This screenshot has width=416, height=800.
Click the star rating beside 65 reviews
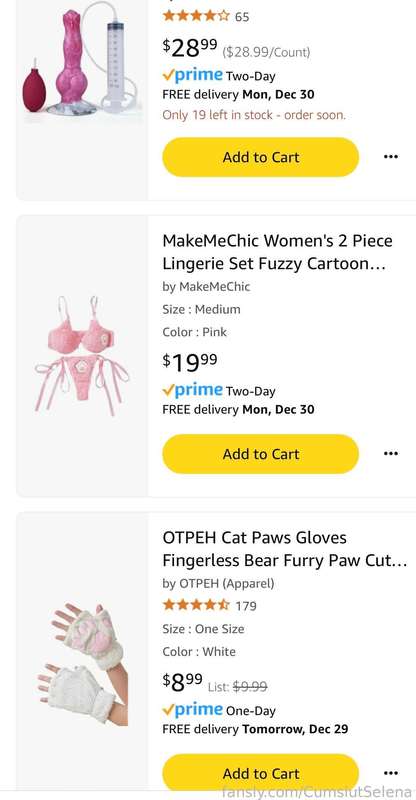tap(196, 16)
